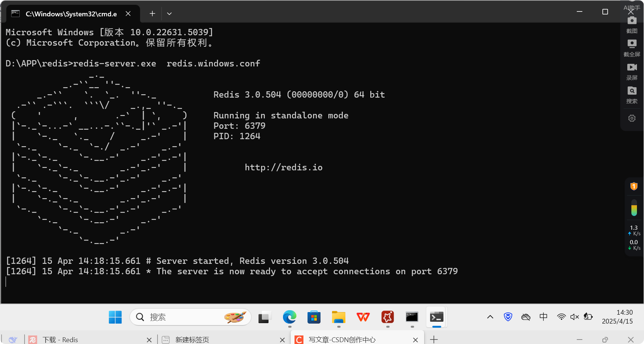The image size is (644, 344).
Task: Open Microsoft Store from taskbar
Action: tap(314, 317)
